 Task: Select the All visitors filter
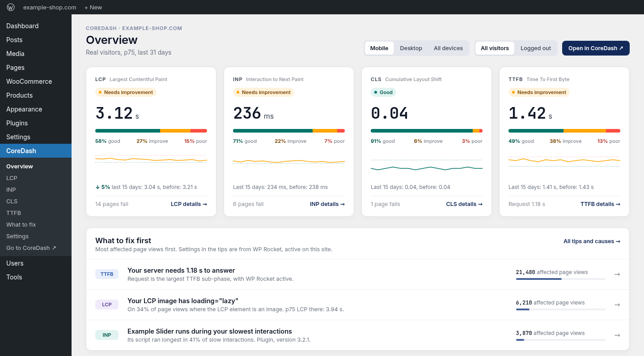(495, 48)
